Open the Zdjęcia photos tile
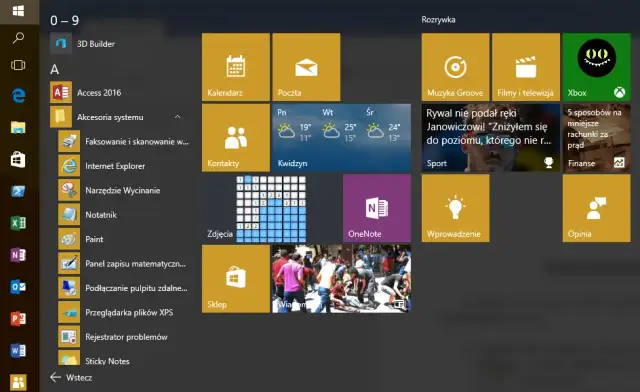 click(x=271, y=208)
